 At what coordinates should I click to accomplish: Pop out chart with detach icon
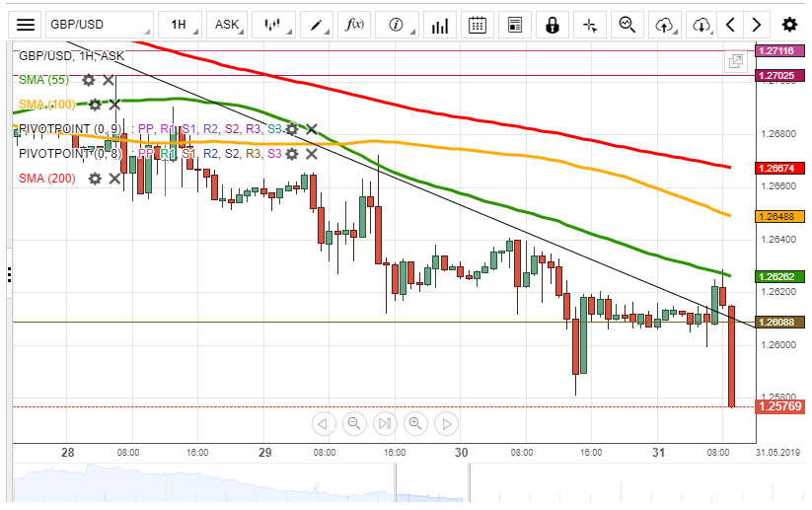click(736, 61)
